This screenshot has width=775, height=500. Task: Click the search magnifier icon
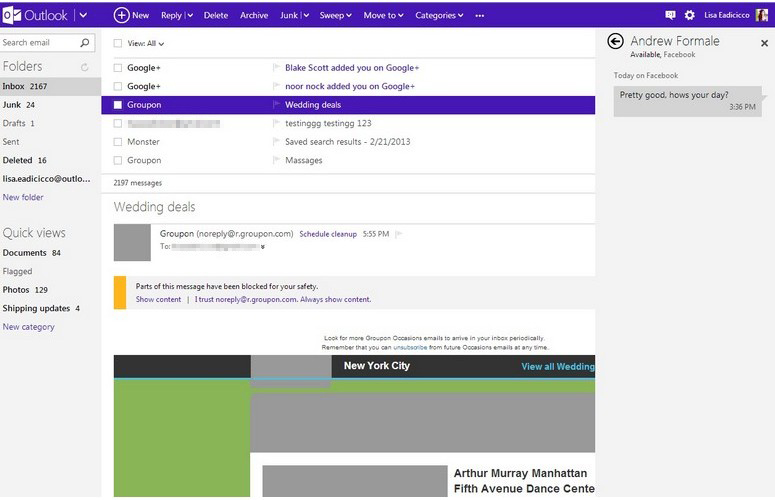85,42
